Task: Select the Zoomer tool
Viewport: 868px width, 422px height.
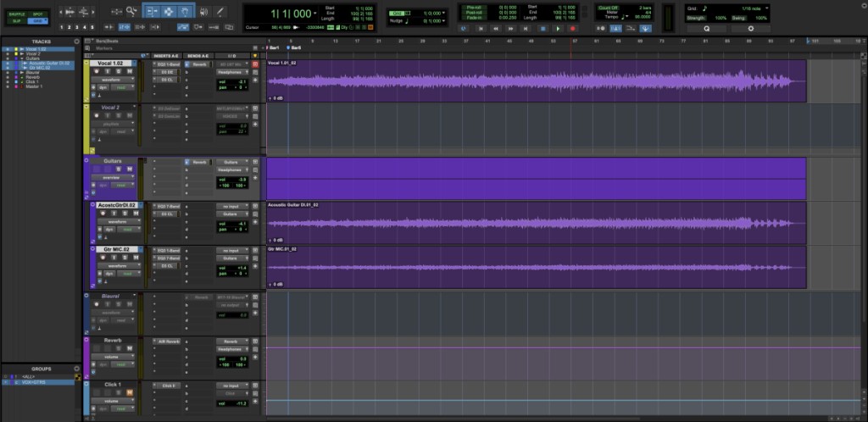Action: 131,12
